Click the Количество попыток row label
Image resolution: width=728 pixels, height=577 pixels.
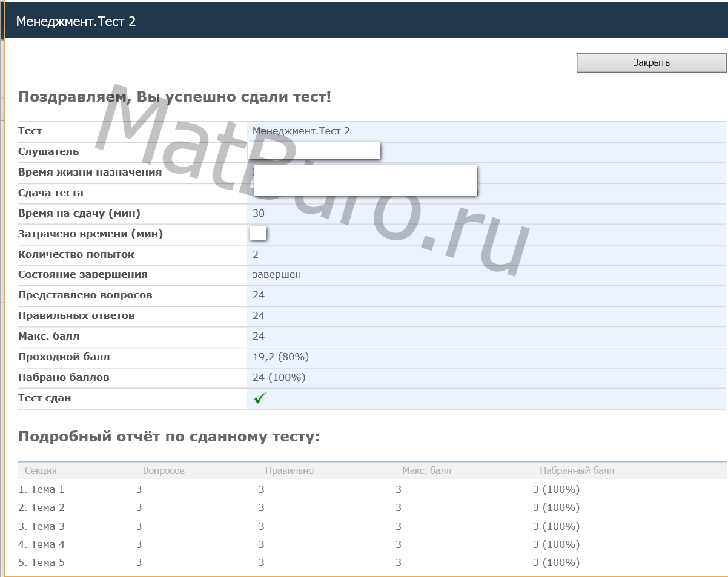pyautogui.click(x=76, y=254)
